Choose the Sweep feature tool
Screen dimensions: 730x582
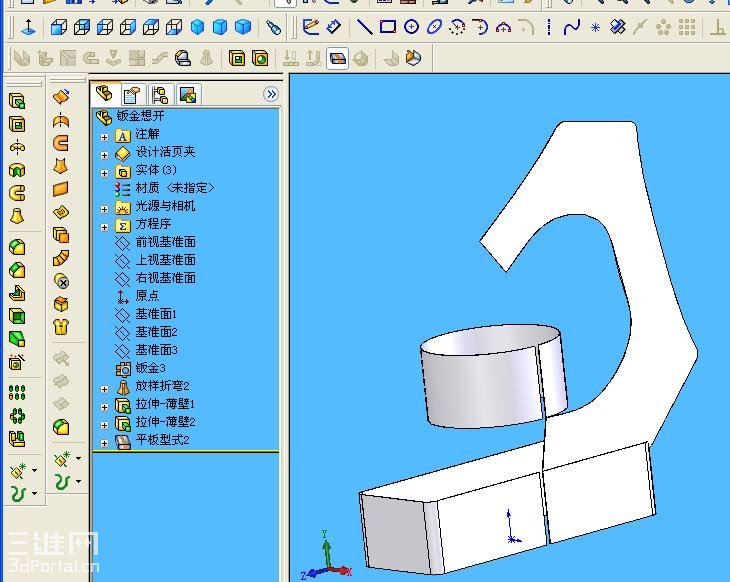click(17, 193)
